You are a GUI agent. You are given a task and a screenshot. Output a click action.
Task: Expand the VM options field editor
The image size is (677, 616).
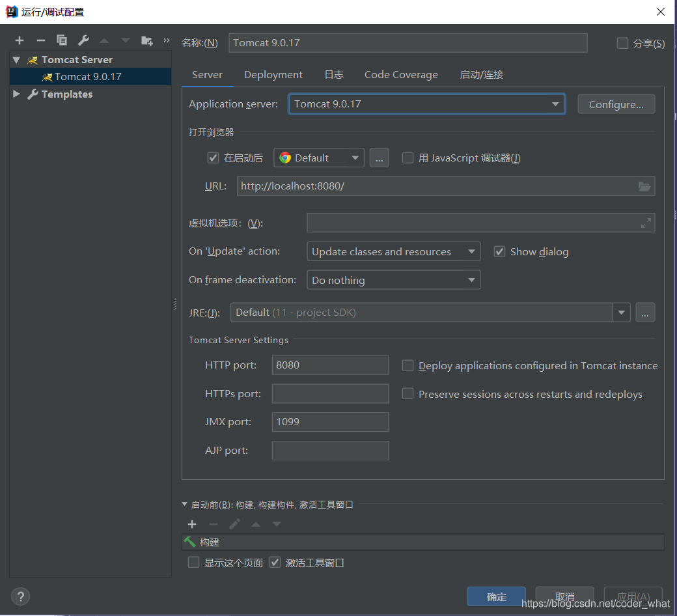[646, 223]
